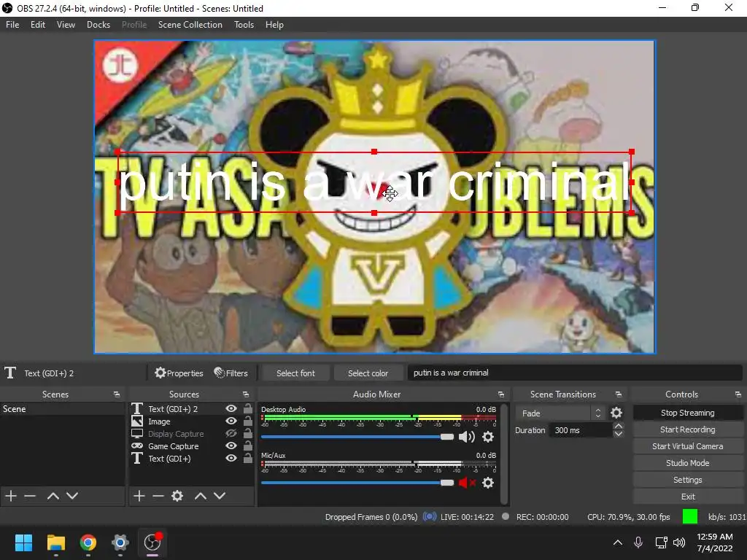Open the Scene Collection menu
This screenshot has width=747, height=560.
(x=190, y=25)
